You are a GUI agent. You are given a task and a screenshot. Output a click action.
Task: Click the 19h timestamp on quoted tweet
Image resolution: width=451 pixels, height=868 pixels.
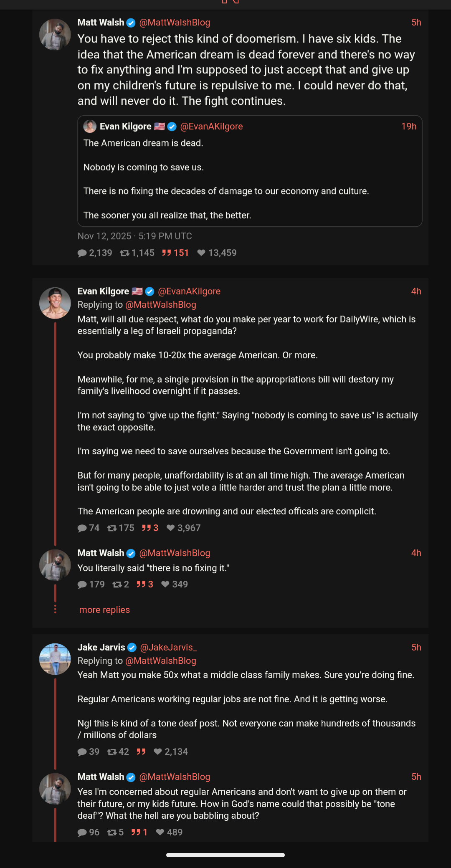point(409,127)
